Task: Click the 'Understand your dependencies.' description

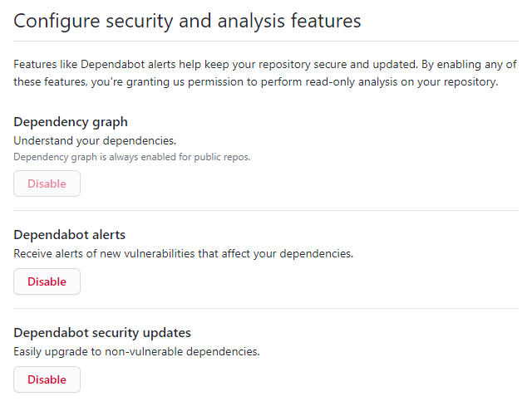Action: click(95, 141)
